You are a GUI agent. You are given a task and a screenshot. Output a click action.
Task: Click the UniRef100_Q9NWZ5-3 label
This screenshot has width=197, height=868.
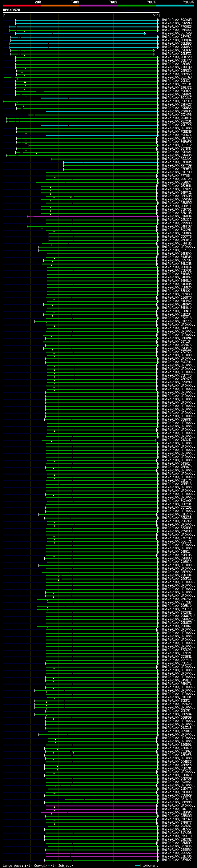click(179, 619)
